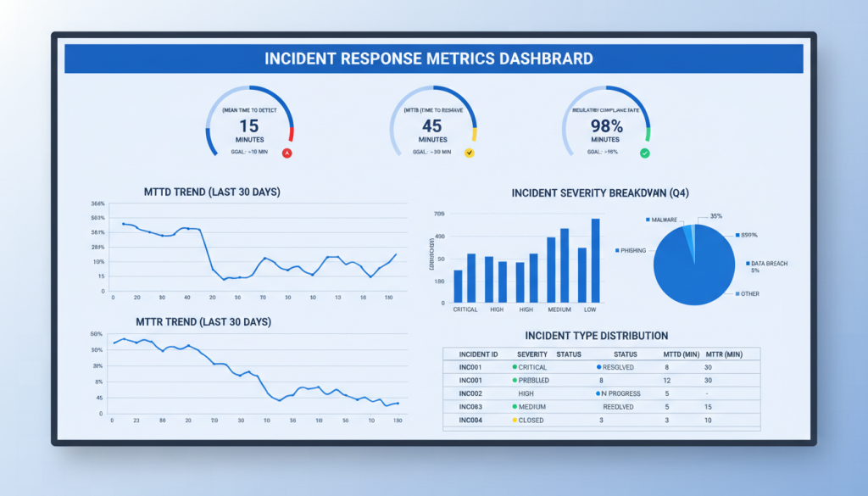Viewport: 868px width, 496px height.
Task: Select the SEVERITY column header
Action: [532, 354]
